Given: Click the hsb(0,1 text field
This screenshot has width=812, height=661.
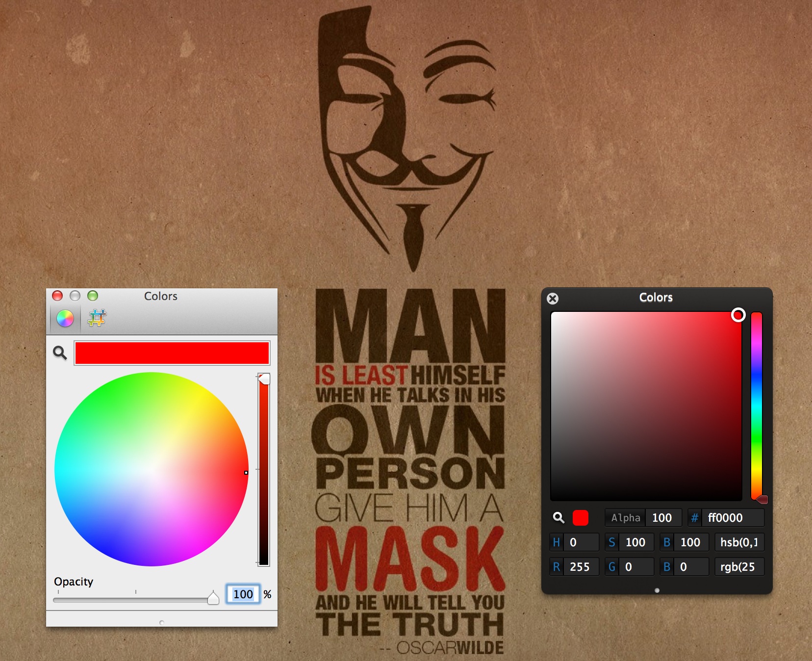Looking at the screenshot, I should click(x=739, y=542).
